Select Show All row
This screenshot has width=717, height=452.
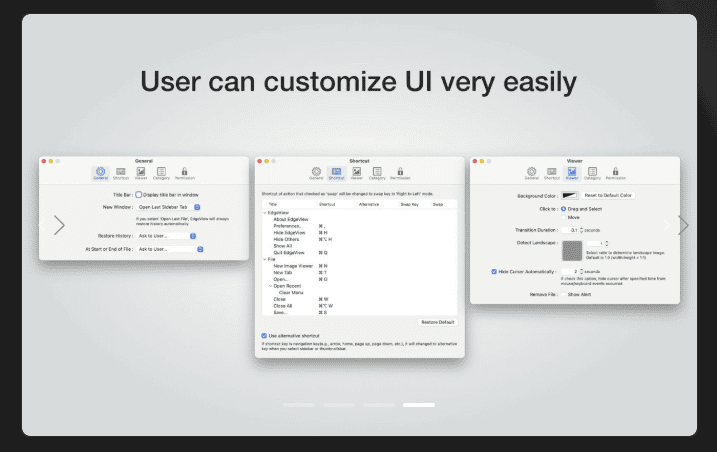(x=359, y=246)
